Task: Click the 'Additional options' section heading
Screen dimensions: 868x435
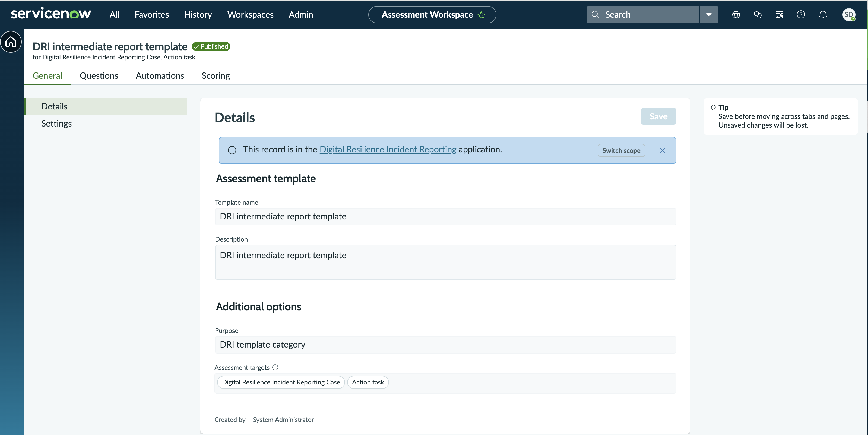Action: (259, 307)
